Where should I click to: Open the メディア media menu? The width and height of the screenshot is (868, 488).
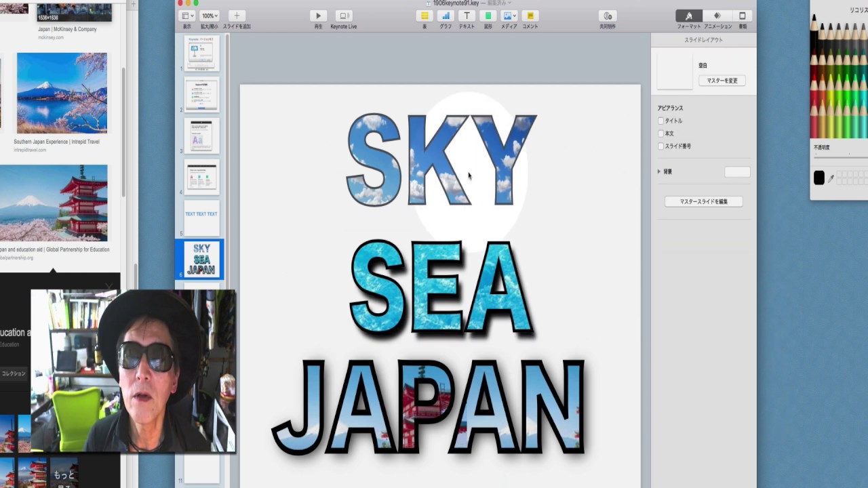point(509,16)
